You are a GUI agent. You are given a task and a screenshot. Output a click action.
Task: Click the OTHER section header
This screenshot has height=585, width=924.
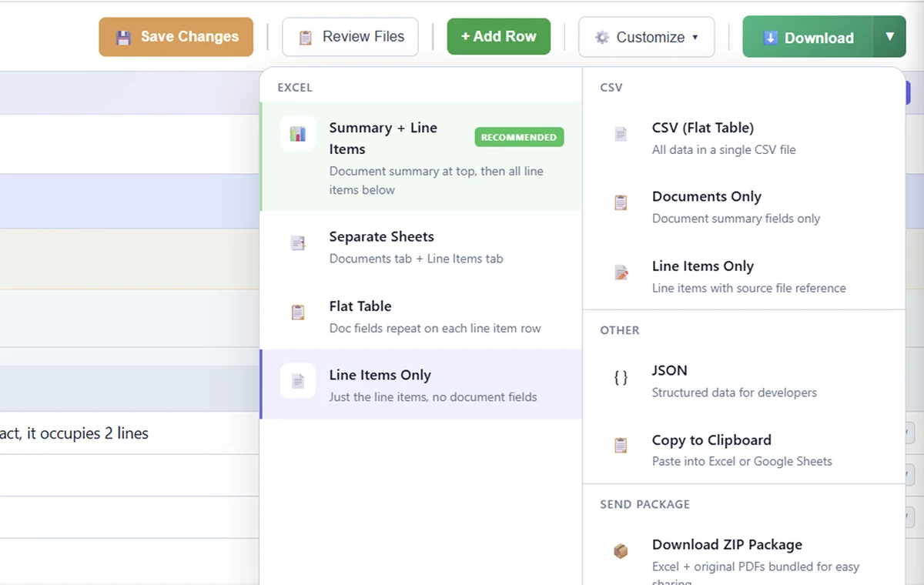point(620,330)
